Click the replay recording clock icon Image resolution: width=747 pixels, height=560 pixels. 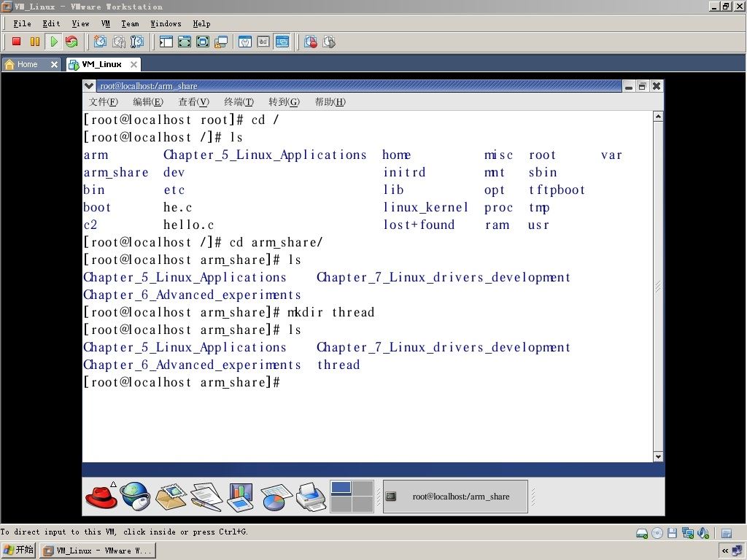(x=329, y=42)
